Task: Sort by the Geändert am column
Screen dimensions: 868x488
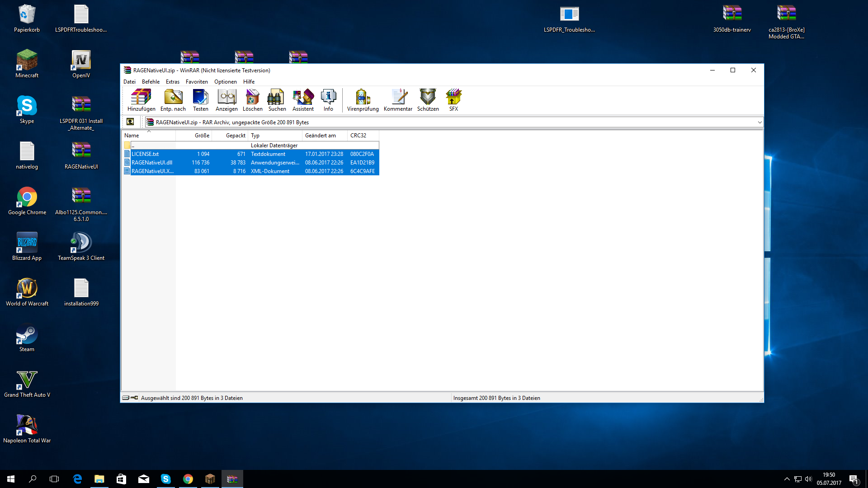Action: (x=320, y=136)
